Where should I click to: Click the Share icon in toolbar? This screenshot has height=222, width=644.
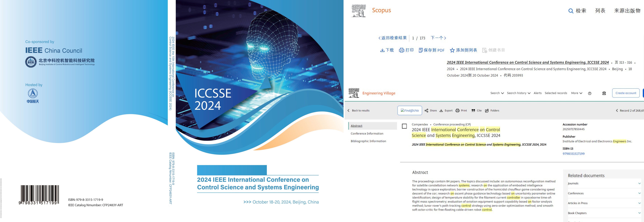[426, 111]
